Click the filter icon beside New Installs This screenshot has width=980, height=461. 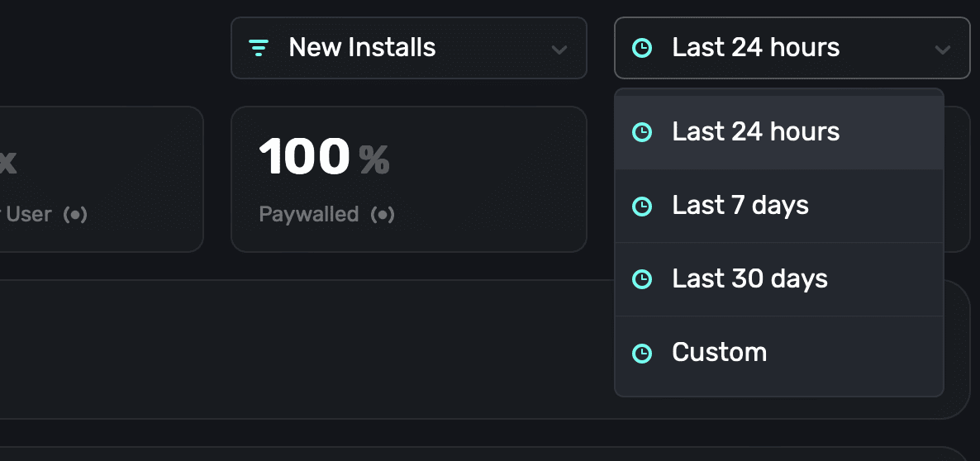259,48
